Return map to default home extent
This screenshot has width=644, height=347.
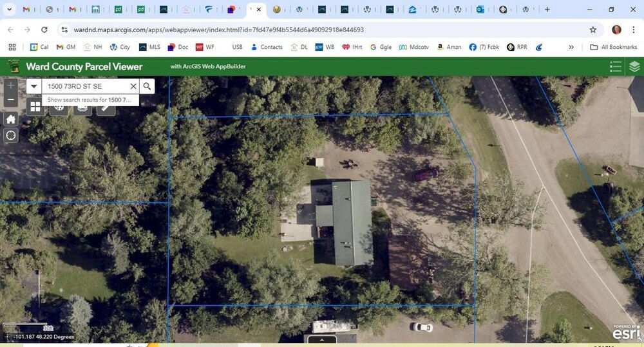pos(11,119)
